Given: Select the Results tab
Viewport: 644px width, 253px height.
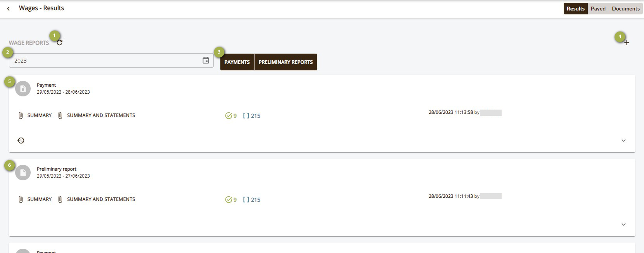Looking at the screenshot, I should click(575, 9).
